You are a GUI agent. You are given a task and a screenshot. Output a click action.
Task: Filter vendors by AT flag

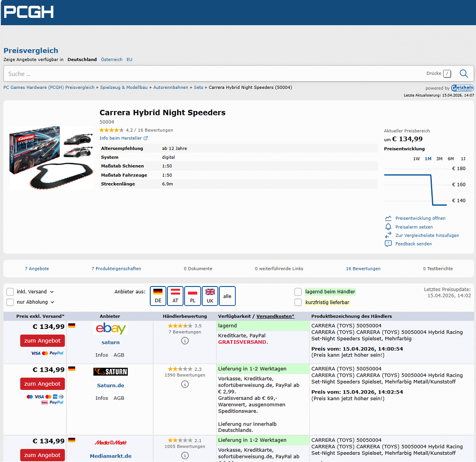(x=175, y=296)
